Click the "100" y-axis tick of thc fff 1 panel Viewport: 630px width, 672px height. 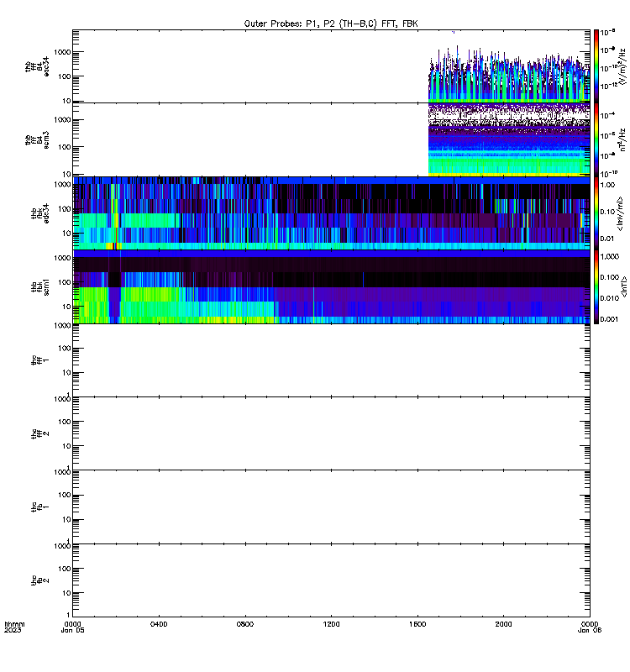(x=65, y=349)
